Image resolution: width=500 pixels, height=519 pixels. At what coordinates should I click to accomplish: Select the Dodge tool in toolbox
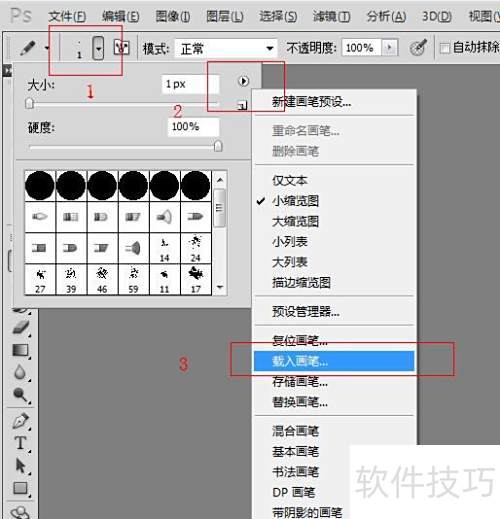(x=21, y=395)
